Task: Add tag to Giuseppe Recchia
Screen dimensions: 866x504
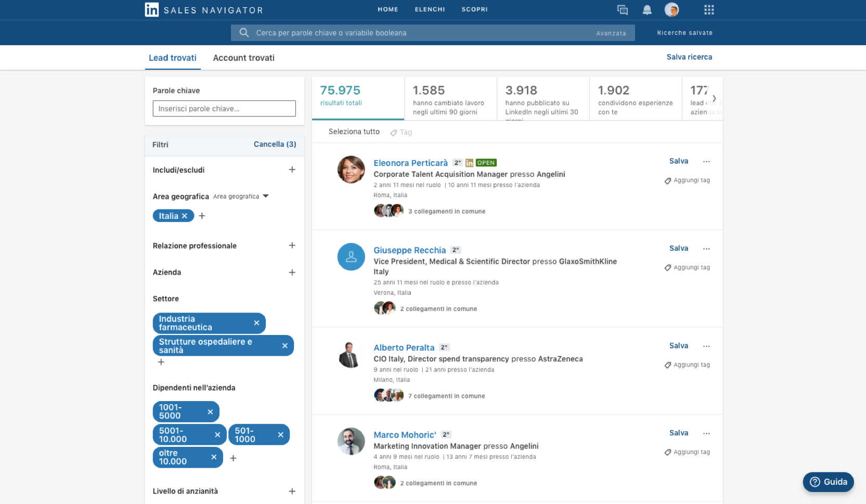Action: click(x=687, y=268)
